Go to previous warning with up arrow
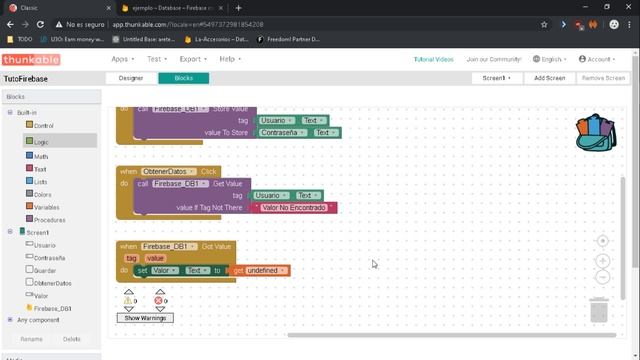The image size is (640, 360). [129, 292]
